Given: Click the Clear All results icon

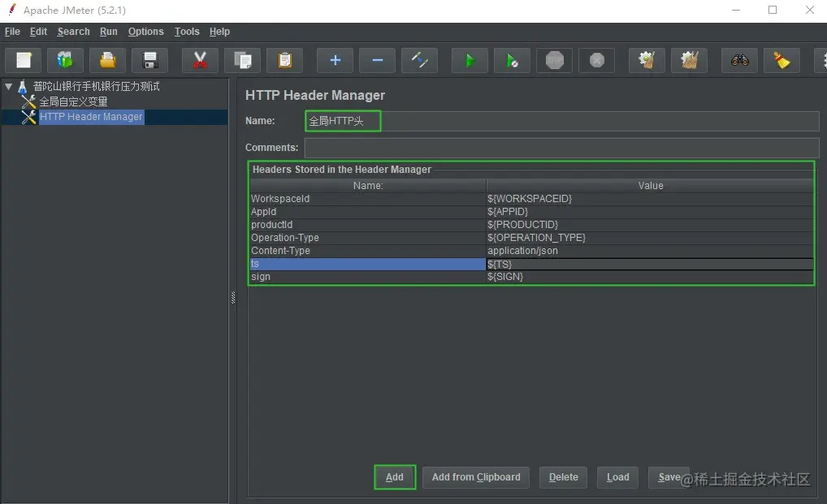Looking at the screenshot, I should coord(689,61).
